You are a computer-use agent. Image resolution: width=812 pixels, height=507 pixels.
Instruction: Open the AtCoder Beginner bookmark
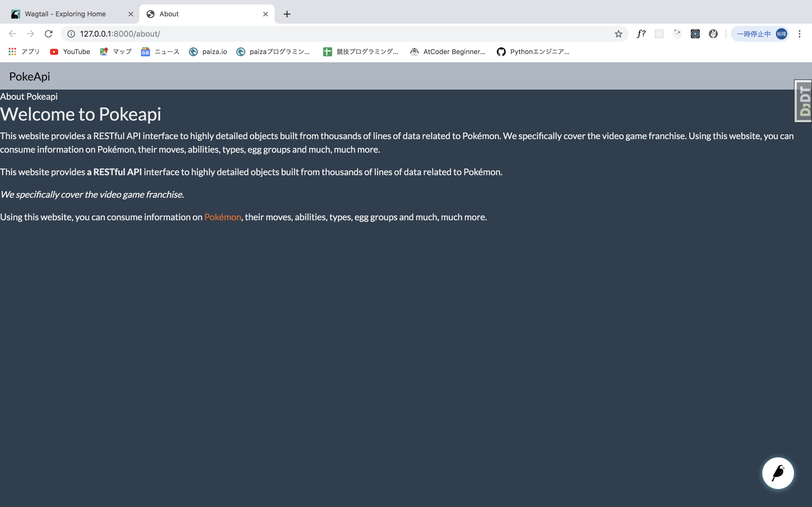(x=448, y=52)
